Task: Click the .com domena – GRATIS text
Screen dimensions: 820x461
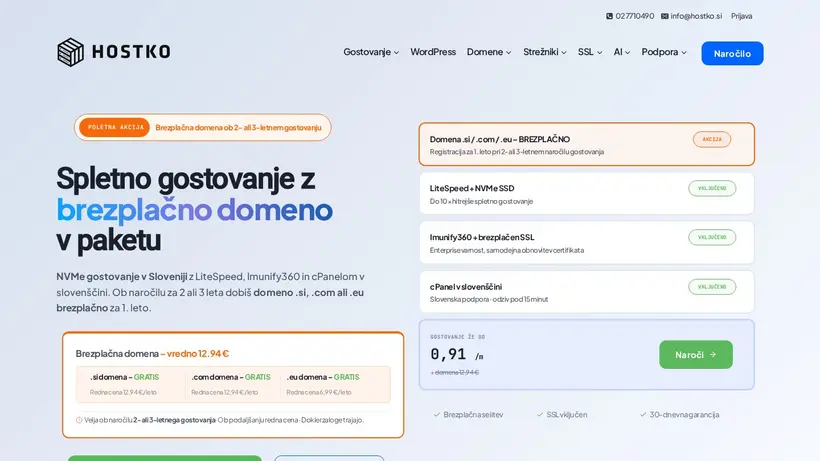Action: (231, 377)
